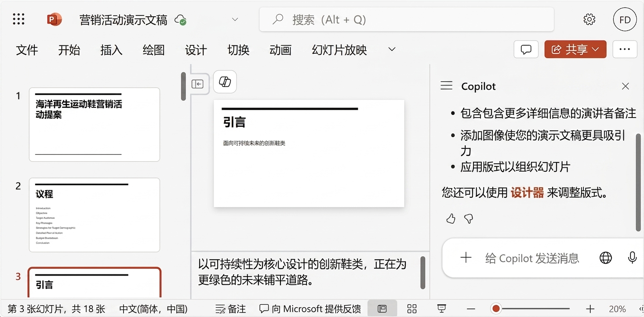
Task: Click the 20% zoom level
Action: [x=617, y=309]
